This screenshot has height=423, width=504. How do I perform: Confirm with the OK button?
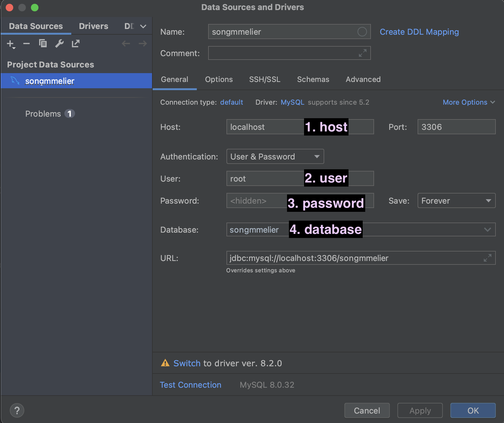pyautogui.click(x=473, y=410)
